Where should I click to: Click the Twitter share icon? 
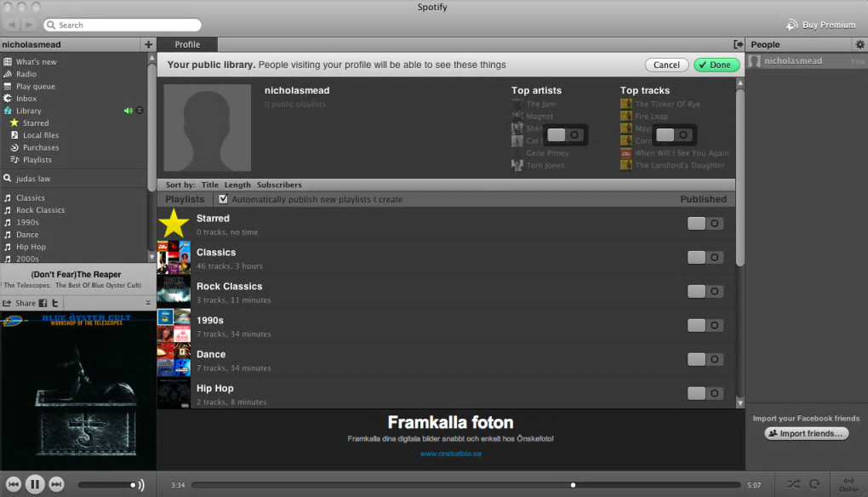point(54,303)
